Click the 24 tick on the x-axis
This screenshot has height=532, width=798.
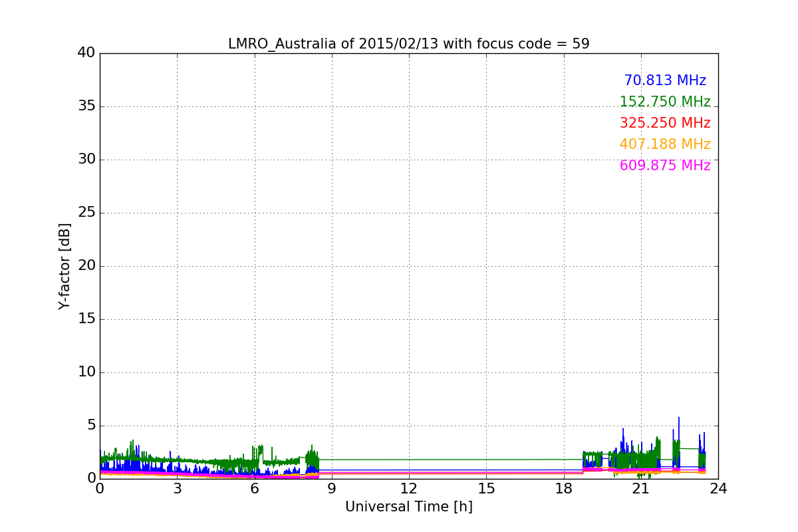click(x=718, y=489)
